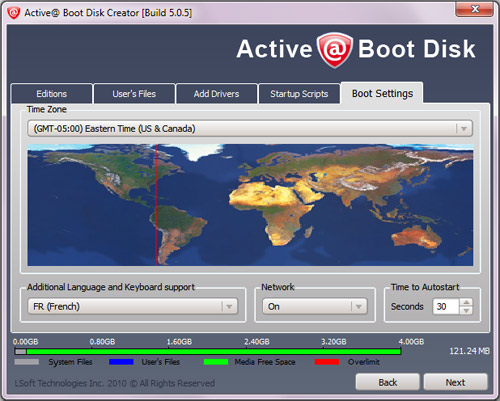
Task: Expand the Language and Keyboard support dropdown
Action: 133,306
